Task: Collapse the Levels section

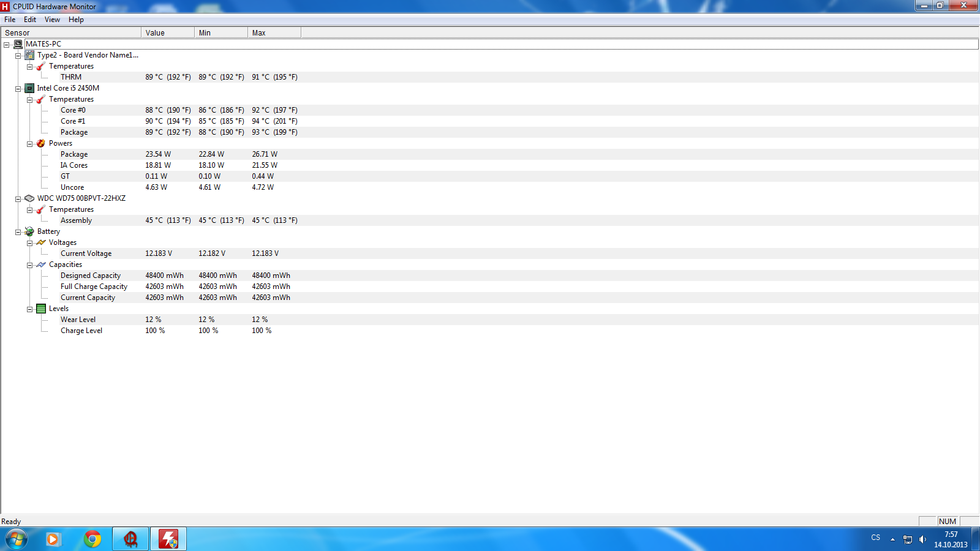Action: 29,309
